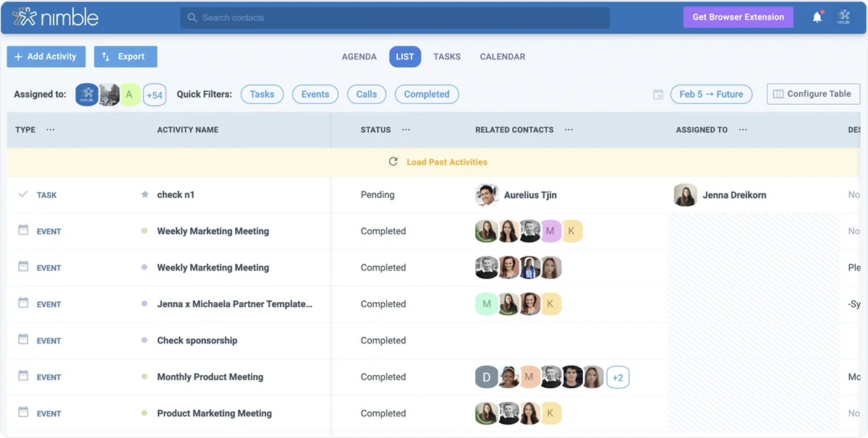Open ASSIGNED TO column options menu
The image size is (868, 438).
tap(743, 130)
